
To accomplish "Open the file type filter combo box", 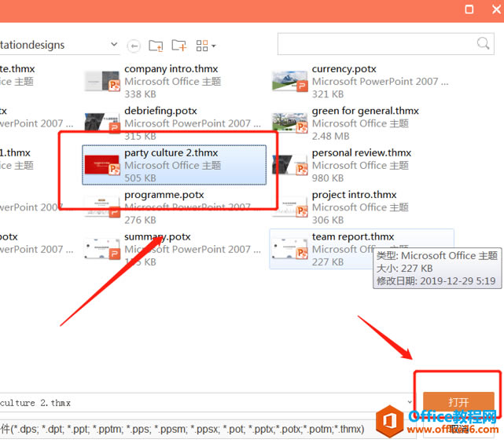I will (208, 429).
